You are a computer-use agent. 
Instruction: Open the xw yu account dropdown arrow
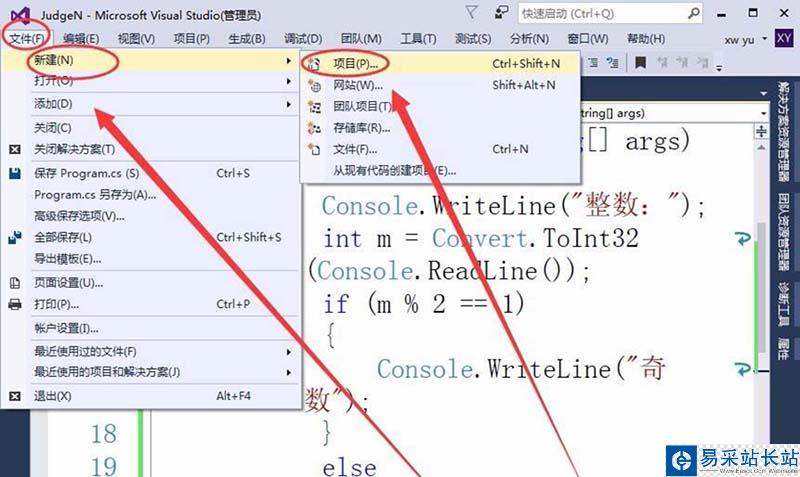pyautogui.click(x=765, y=39)
